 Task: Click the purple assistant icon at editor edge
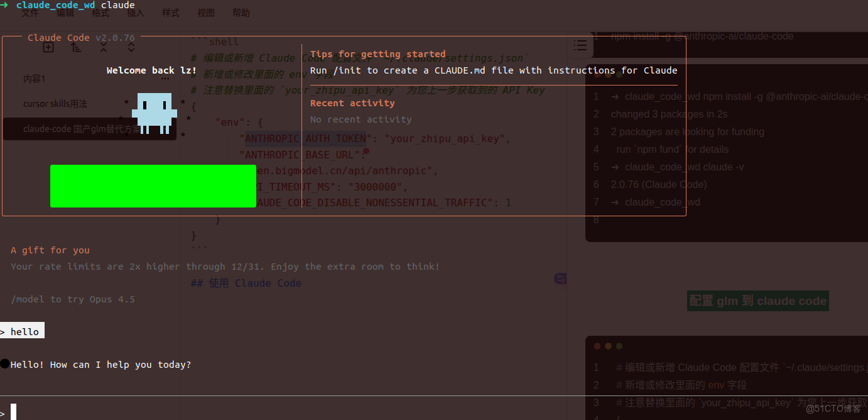point(560,279)
